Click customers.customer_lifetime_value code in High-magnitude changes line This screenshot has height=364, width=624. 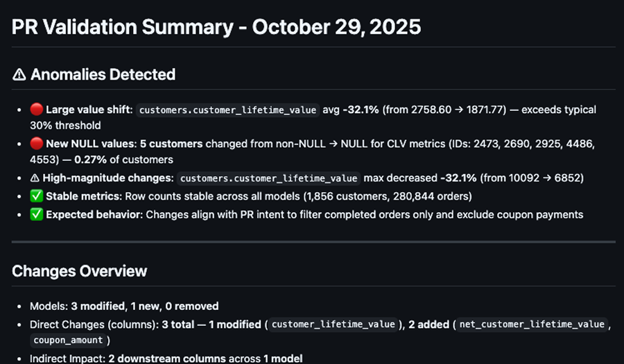269,179
